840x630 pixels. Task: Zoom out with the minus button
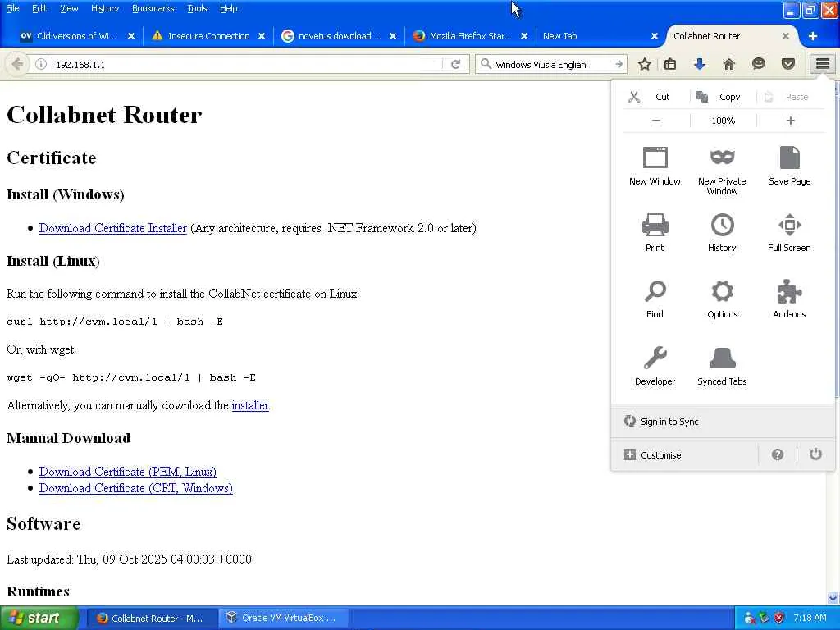tap(656, 121)
